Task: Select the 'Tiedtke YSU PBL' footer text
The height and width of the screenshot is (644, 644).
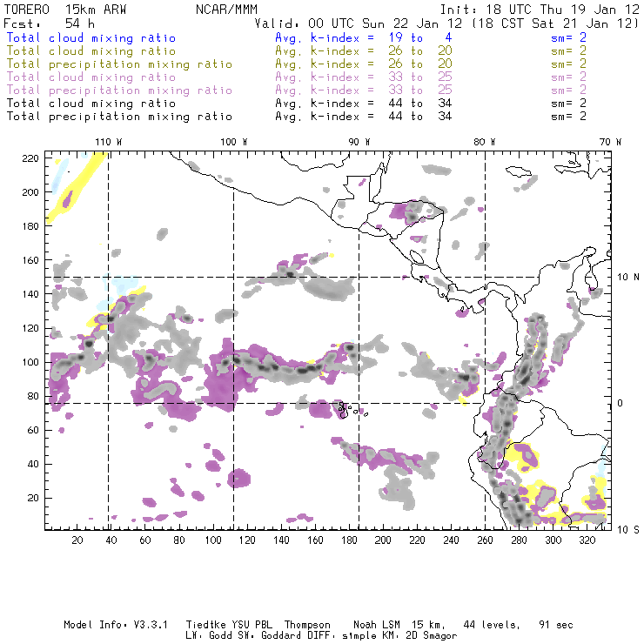Action: [229, 625]
